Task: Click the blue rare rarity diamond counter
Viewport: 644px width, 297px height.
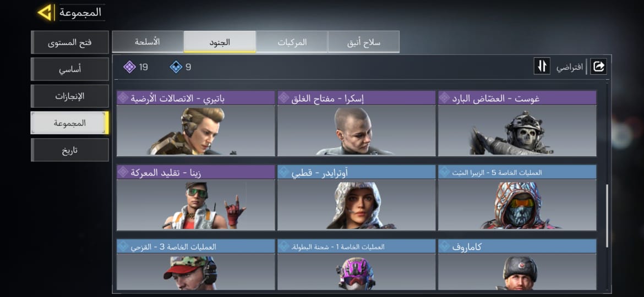Action: tap(181, 67)
